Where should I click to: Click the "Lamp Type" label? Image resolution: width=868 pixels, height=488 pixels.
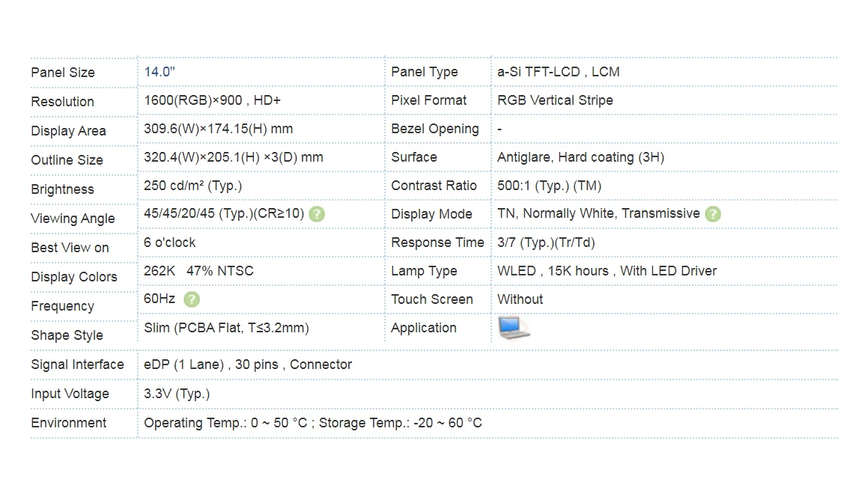click(424, 271)
